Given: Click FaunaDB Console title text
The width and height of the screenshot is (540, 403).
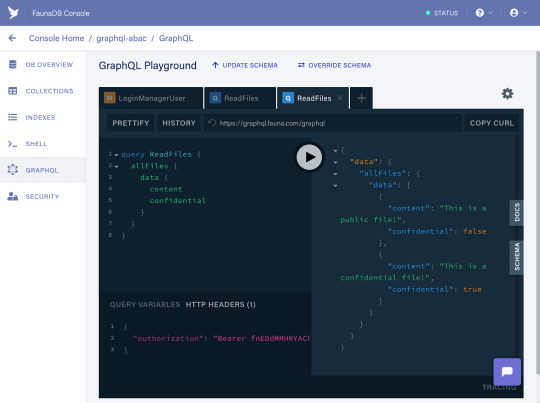Looking at the screenshot, I should click(x=61, y=13).
